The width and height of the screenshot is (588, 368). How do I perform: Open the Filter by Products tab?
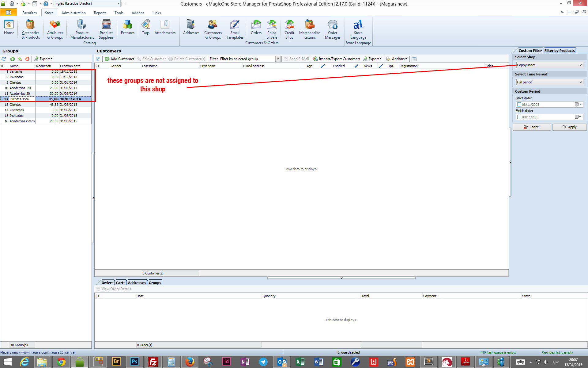560,51
